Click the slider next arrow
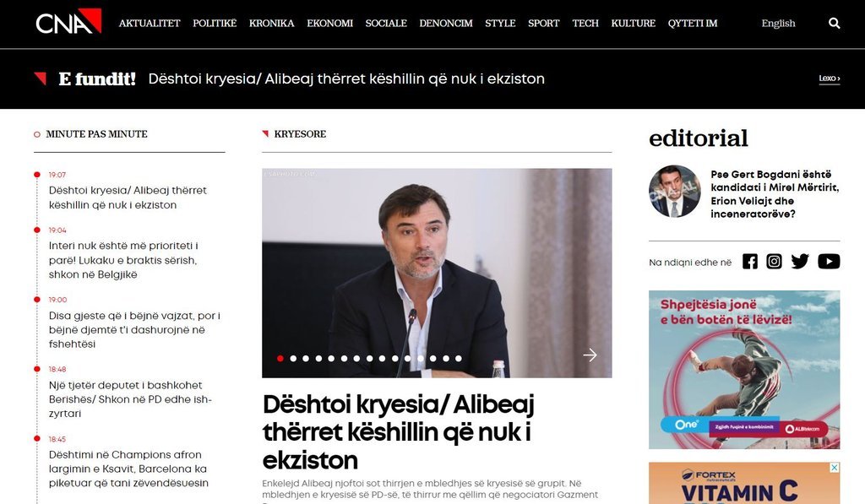865x504 pixels. (590, 355)
